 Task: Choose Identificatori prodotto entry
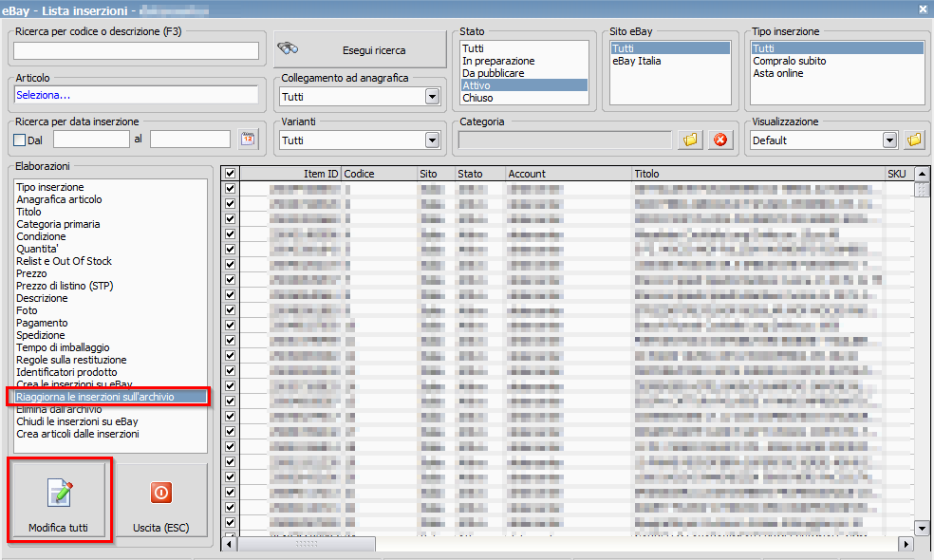[66, 372]
